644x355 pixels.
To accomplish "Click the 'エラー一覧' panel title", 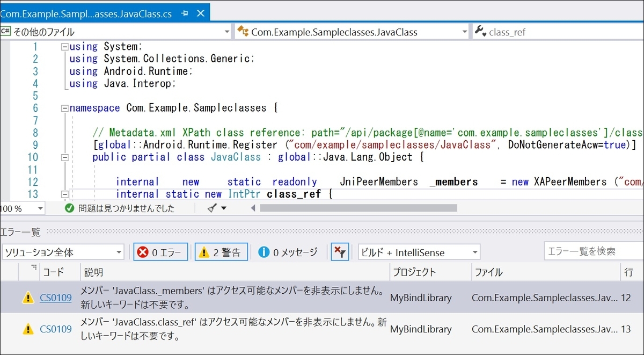I will click(x=20, y=232).
